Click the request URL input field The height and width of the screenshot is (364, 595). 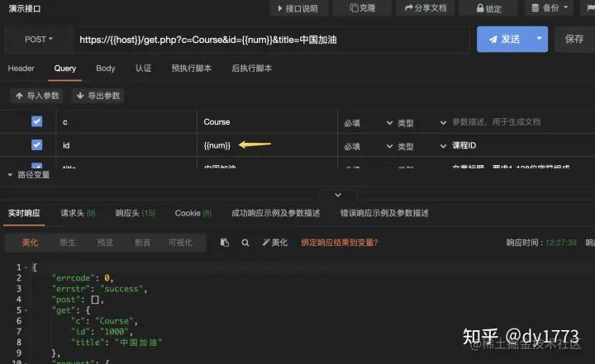click(x=270, y=40)
